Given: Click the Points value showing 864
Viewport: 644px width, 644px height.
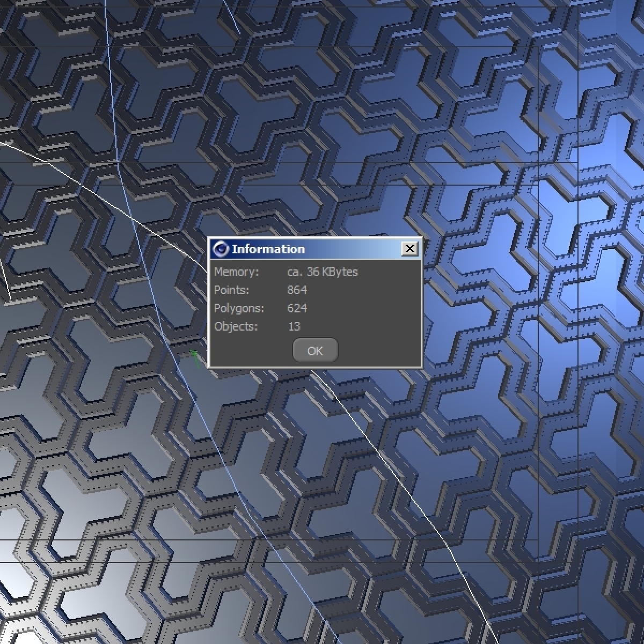Looking at the screenshot, I should 298,290.
